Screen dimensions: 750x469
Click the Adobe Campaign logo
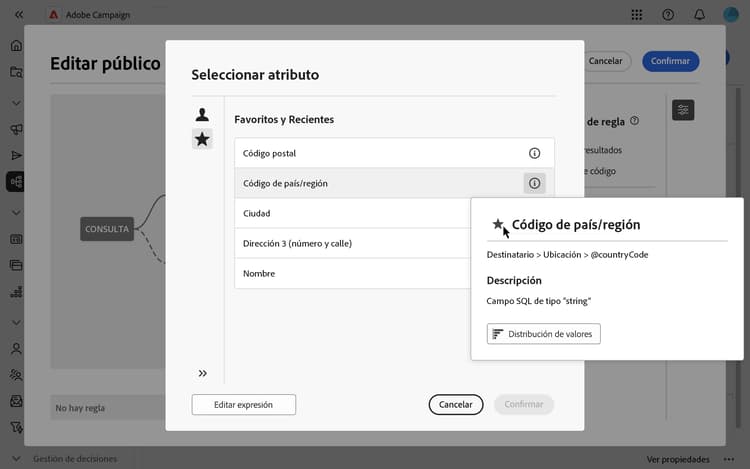click(x=54, y=15)
